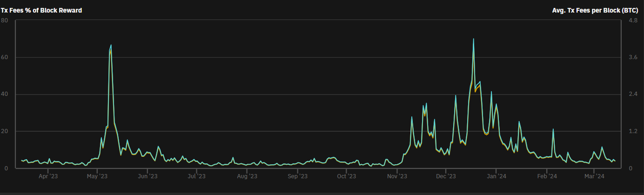Click the right axis value 1.2

[632, 131]
